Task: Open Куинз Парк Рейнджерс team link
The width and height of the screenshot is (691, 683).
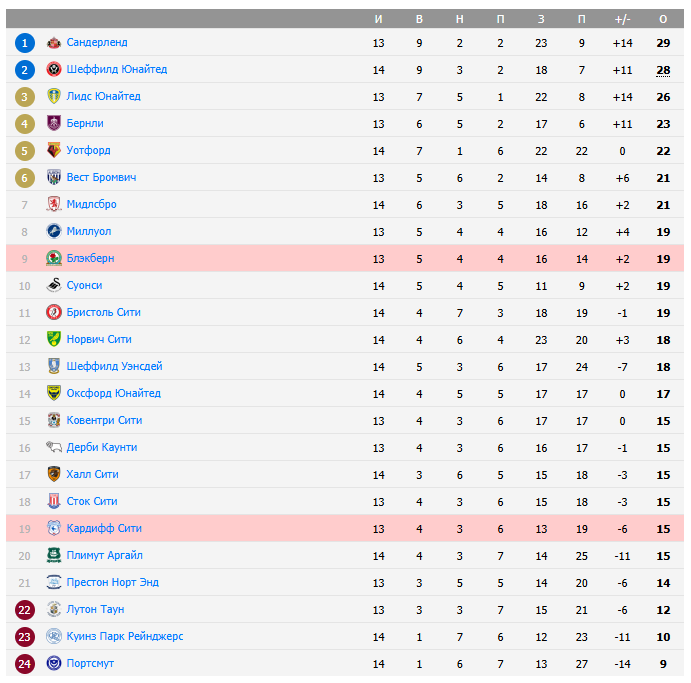Action: 125,637
